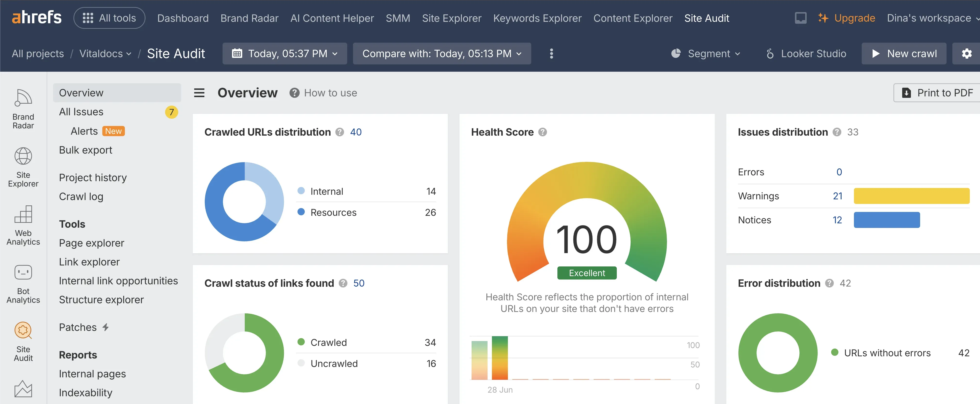Click help icon next to Crawl status of links
Screen dimensions: 980x404
[x=343, y=283]
